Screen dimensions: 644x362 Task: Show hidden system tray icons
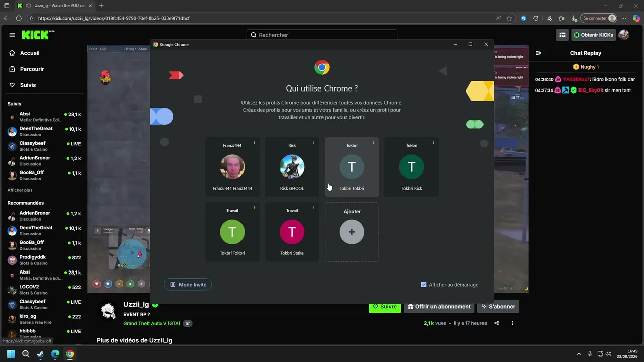[x=580, y=354]
